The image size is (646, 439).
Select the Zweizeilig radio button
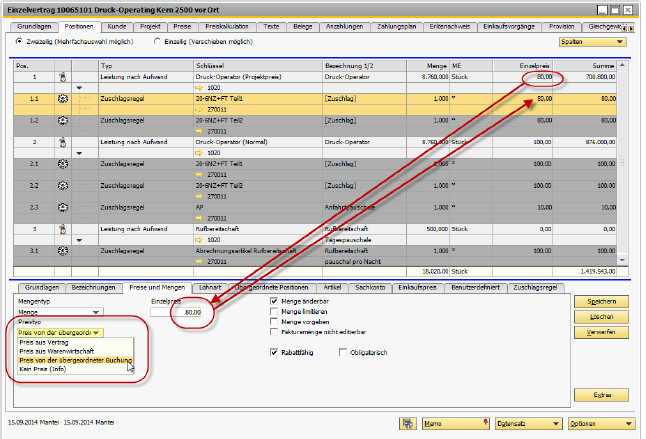tap(19, 42)
